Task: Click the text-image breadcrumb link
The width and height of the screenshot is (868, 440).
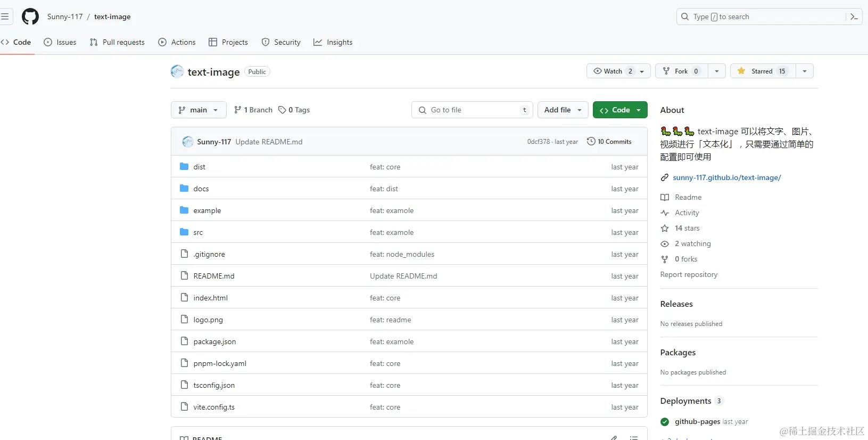Action: point(112,17)
